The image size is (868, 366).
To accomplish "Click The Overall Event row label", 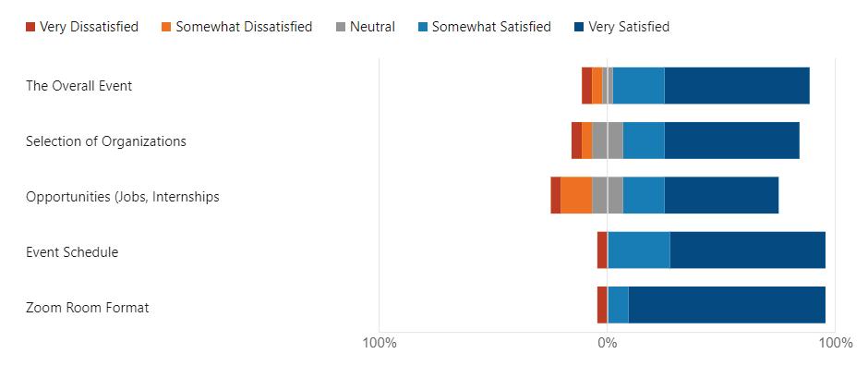I will click(79, 86).
